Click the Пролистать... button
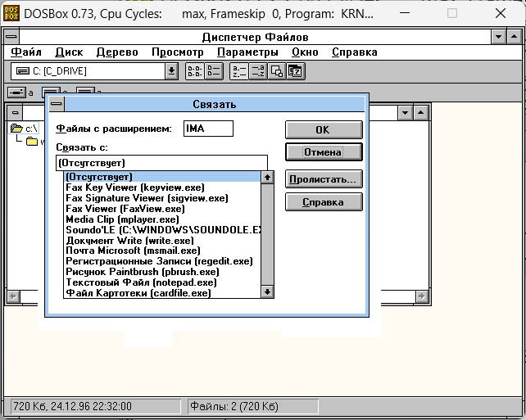Image resolution: width=526 pixels, height=420 pixels. (x=324, y=179)
